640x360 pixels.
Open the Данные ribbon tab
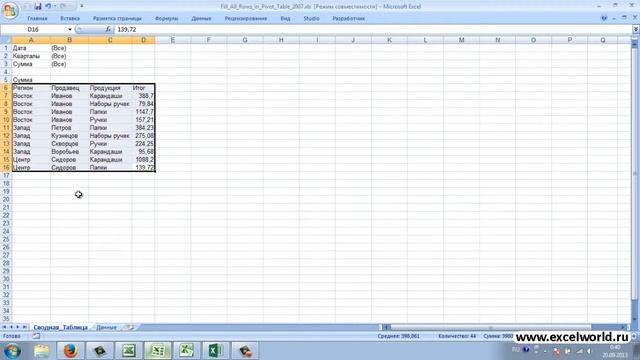pyautogui.click(x=201, y=18)
